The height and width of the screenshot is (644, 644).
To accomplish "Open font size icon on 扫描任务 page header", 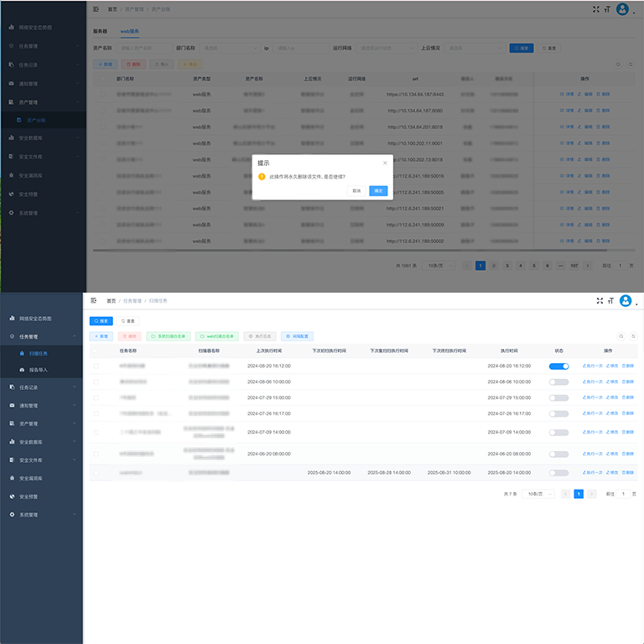I will tap(610, 300).
